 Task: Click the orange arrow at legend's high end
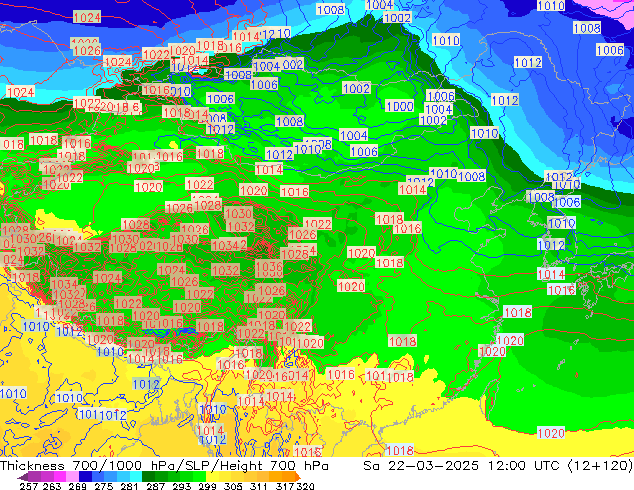(x=298, y=477)
